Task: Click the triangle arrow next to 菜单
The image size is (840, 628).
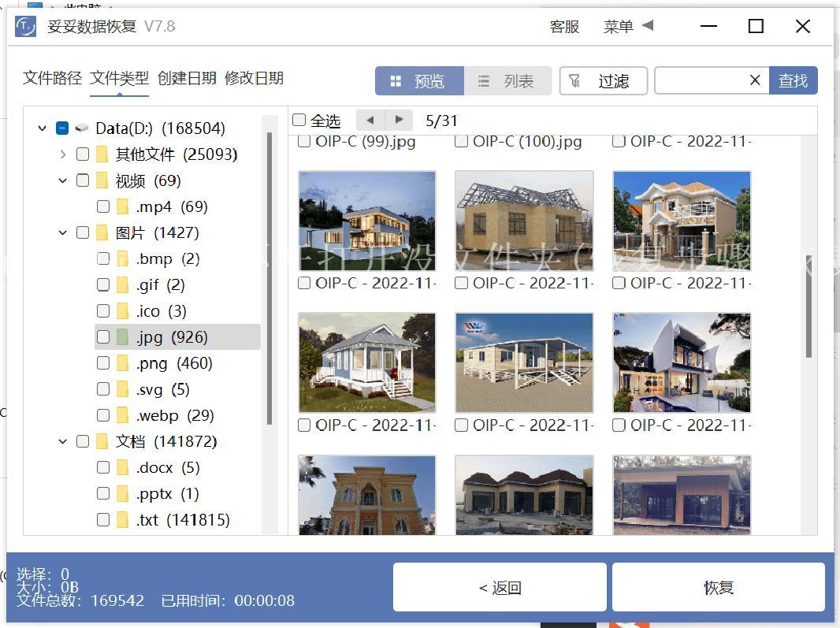Action: [648, 25]
